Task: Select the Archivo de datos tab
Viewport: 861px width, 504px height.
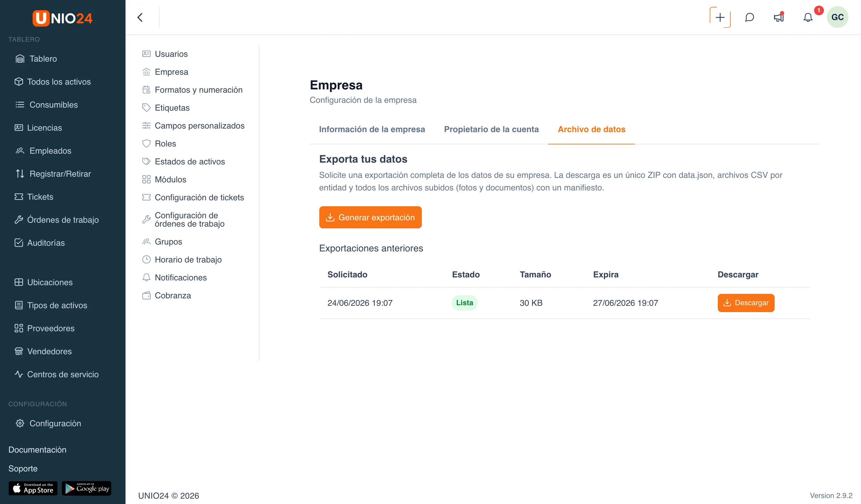Action: coord(591,129)
